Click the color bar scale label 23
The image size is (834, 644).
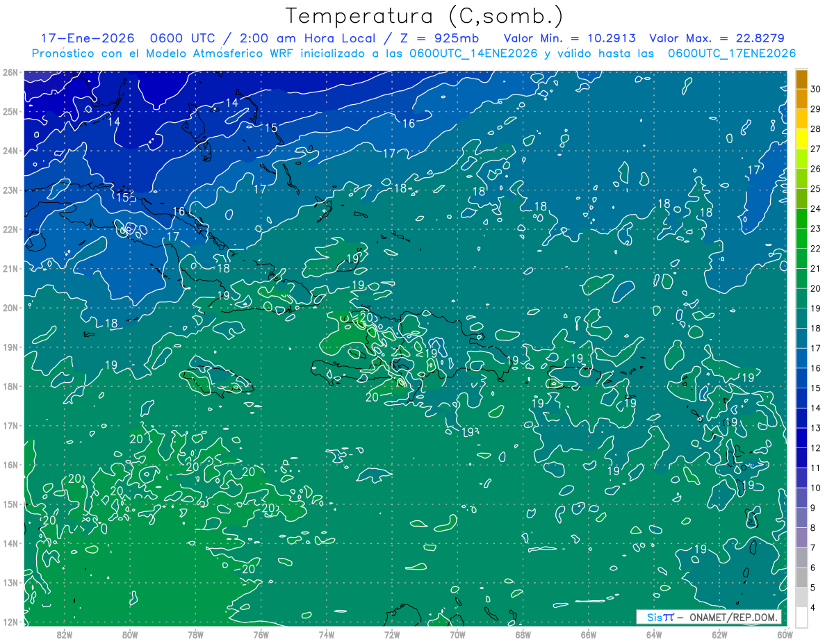click(x=815, y=229)
